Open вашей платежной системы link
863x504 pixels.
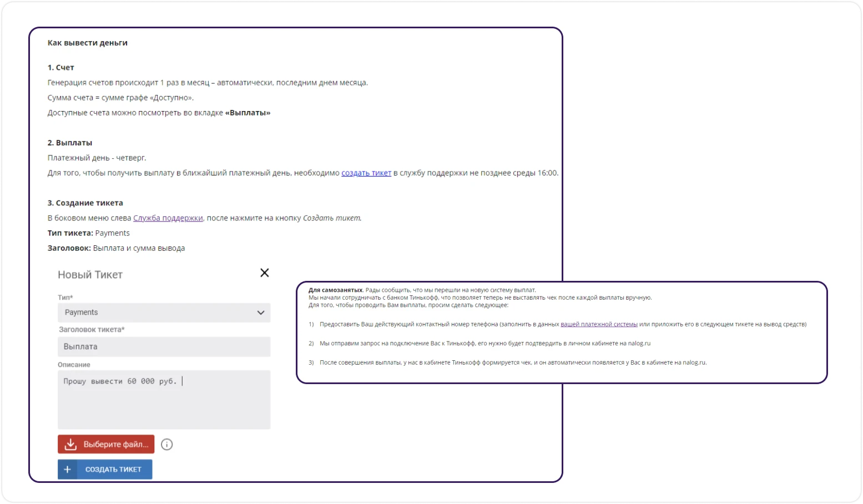tap(599, 324)
